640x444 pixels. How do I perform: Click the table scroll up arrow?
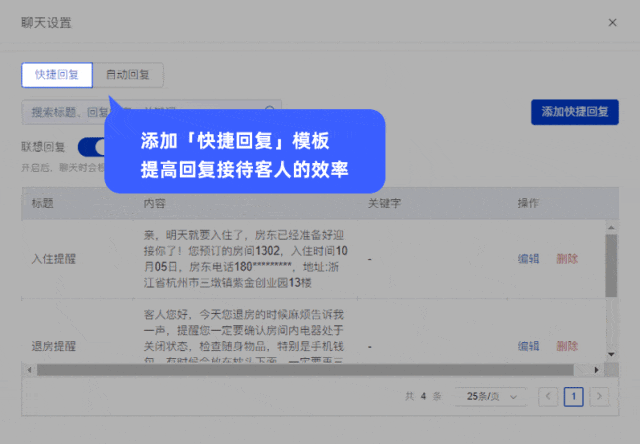611,227
